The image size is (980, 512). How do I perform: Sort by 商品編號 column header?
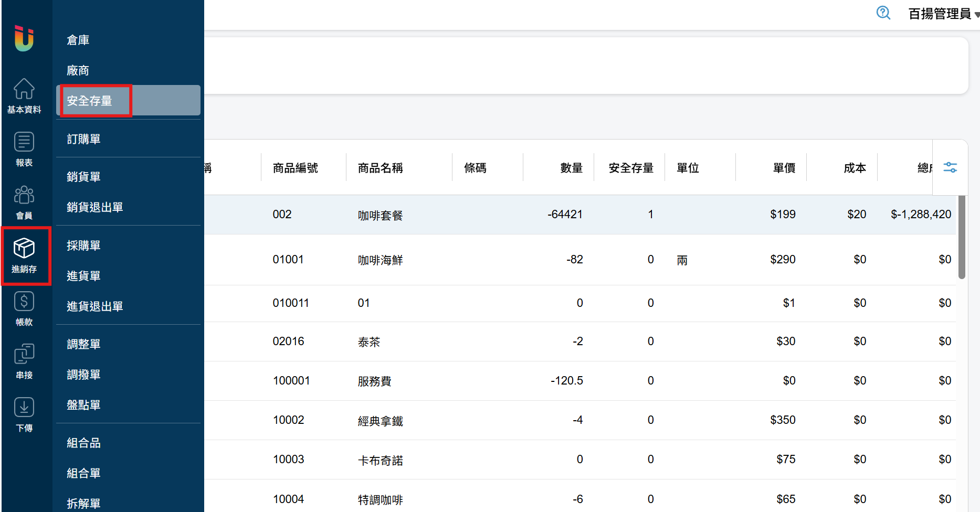[x=296, y=168]
